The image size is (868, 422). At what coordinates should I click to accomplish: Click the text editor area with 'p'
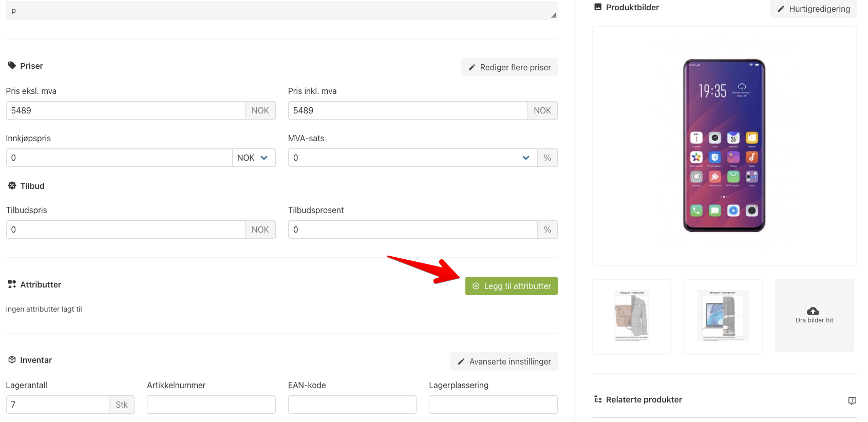point(281,10)
